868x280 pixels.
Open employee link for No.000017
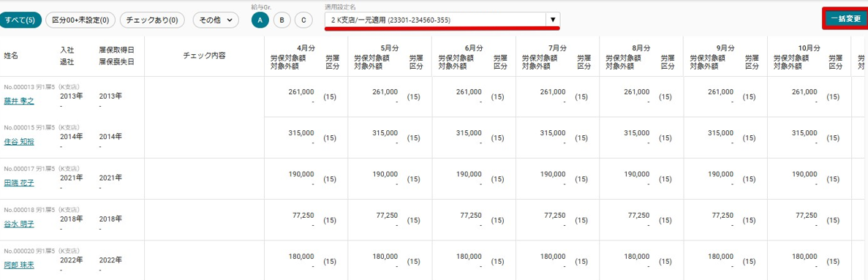coord(19,183)
